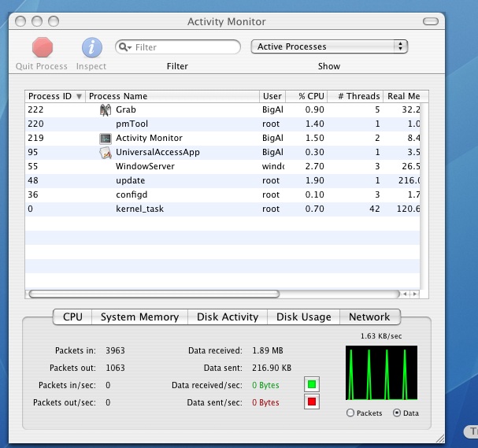This screenshot has width=478, height=448.
Task: Select the pmTool process row
Action: [x=223, y=124]
